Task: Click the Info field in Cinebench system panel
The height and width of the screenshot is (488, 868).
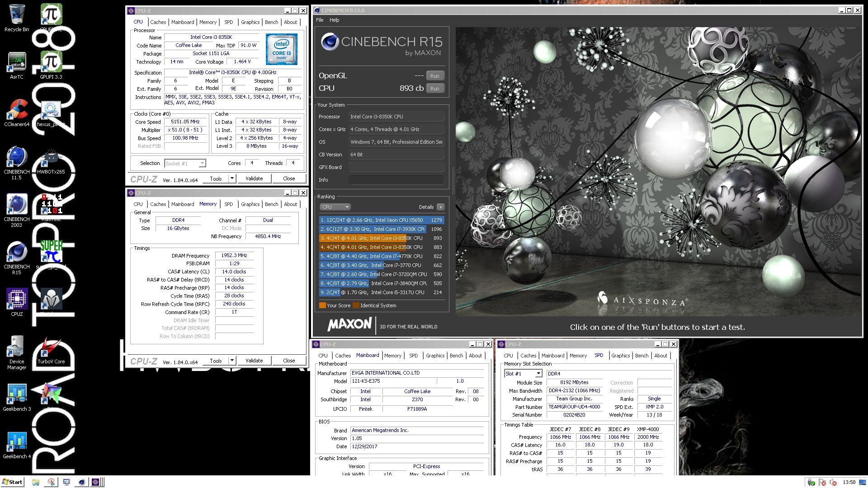Action: (x=396, y=180)
